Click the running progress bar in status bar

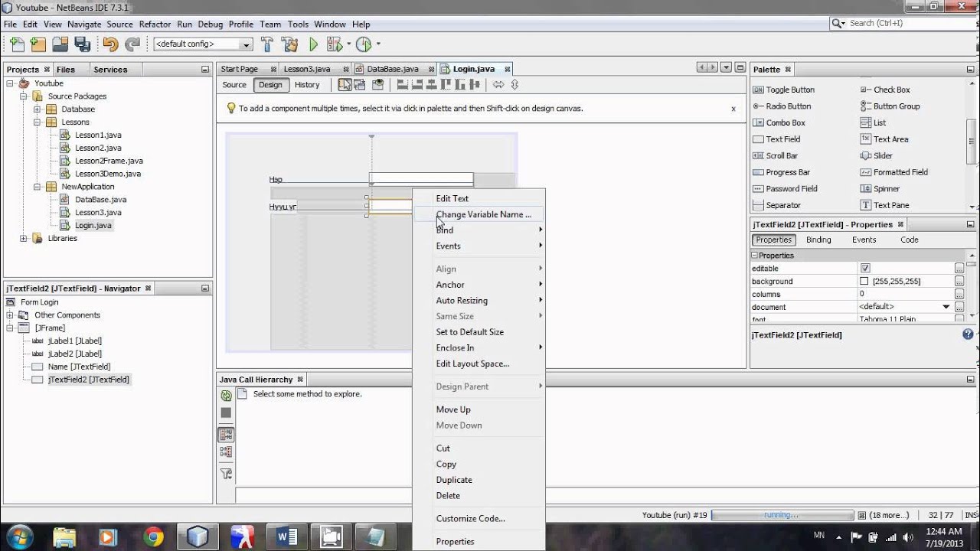point(782,515)
